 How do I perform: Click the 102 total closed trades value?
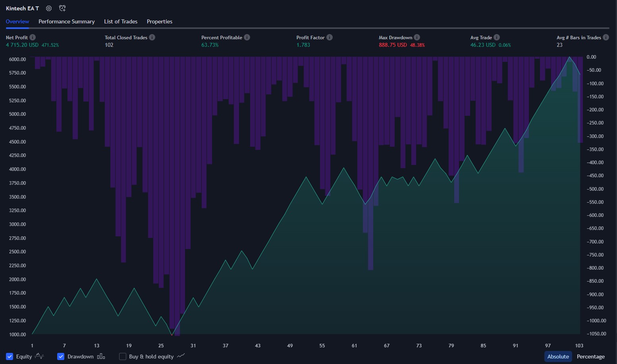109,45
